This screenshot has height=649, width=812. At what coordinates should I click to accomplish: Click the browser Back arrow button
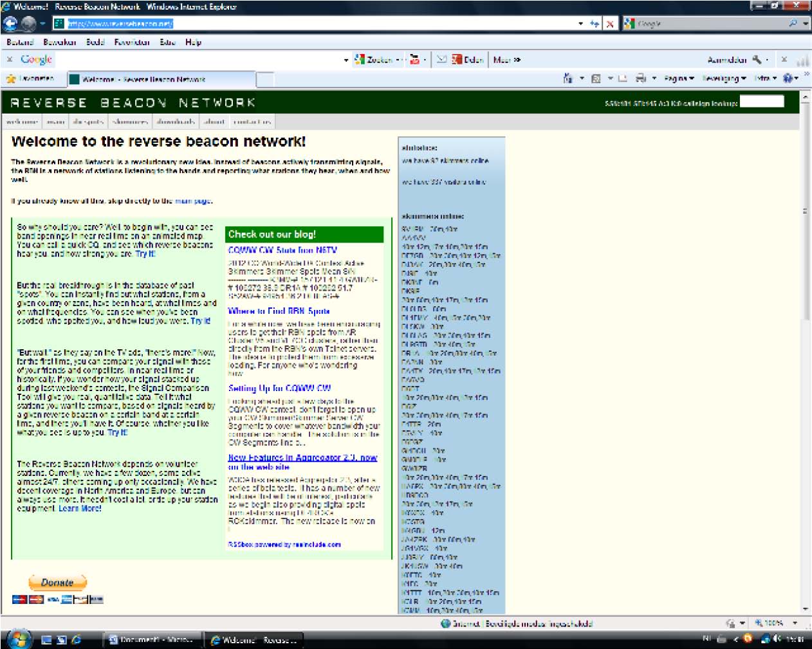(10, 24)
